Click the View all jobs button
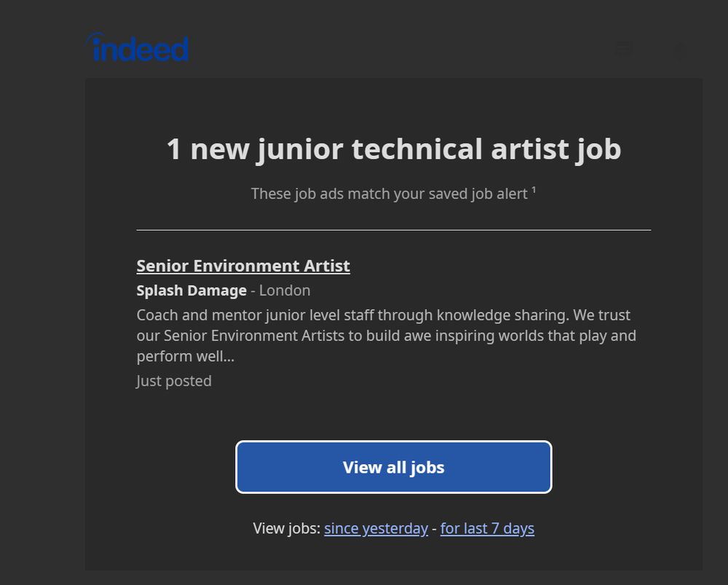This screenshot has height=585, width=728. (x=393, y=466)
